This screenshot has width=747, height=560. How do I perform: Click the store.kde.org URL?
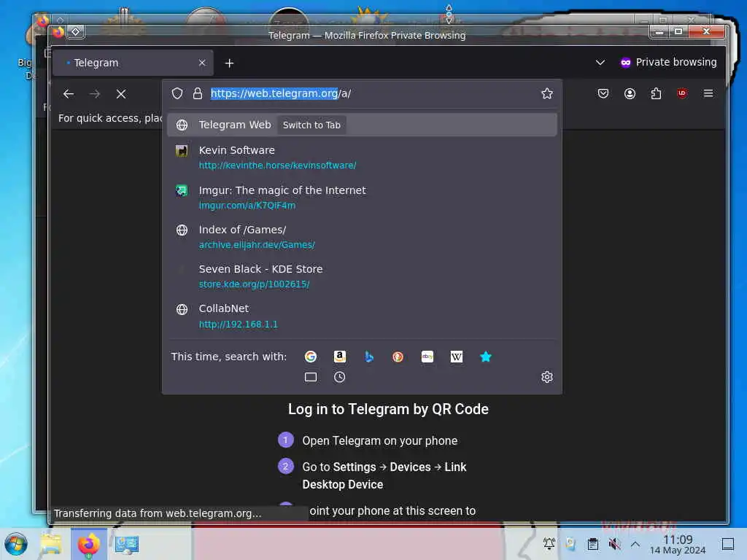(x=254, y=284)
